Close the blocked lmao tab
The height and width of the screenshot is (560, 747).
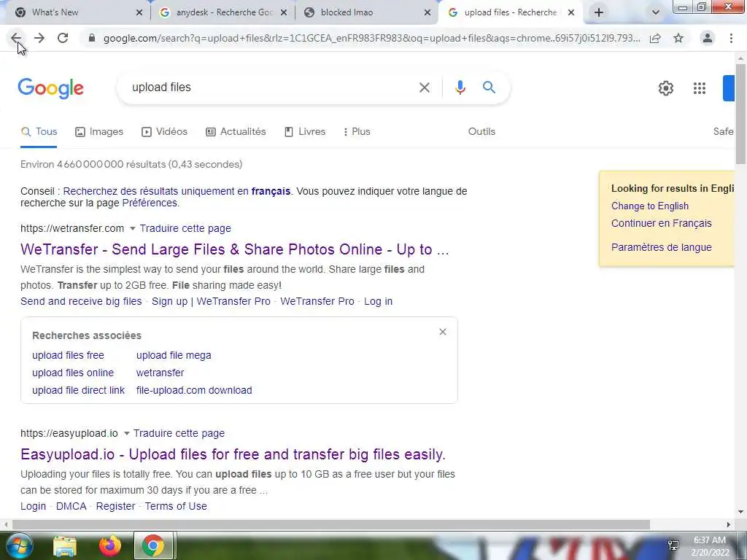[x=427, y=12]
